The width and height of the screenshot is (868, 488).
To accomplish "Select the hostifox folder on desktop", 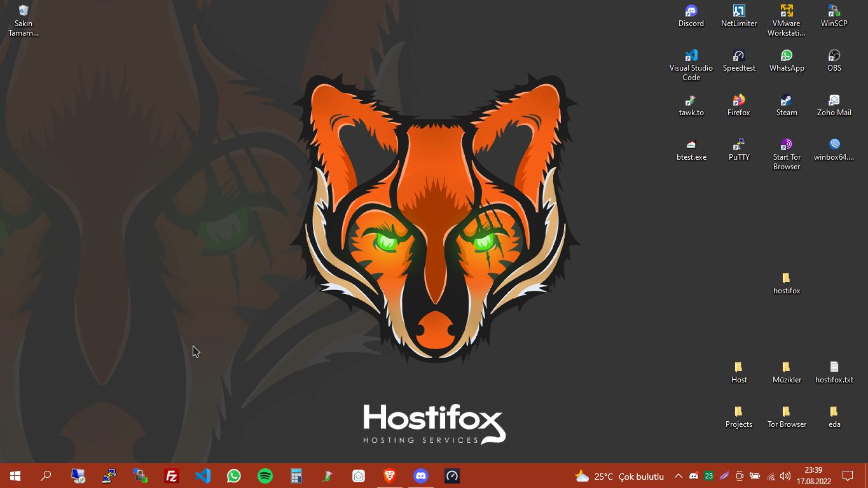I will coord(787,284).
